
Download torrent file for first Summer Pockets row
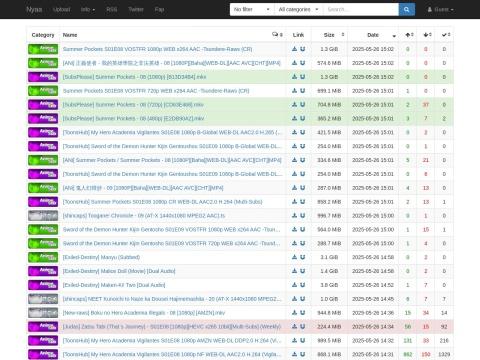point(294,49)
